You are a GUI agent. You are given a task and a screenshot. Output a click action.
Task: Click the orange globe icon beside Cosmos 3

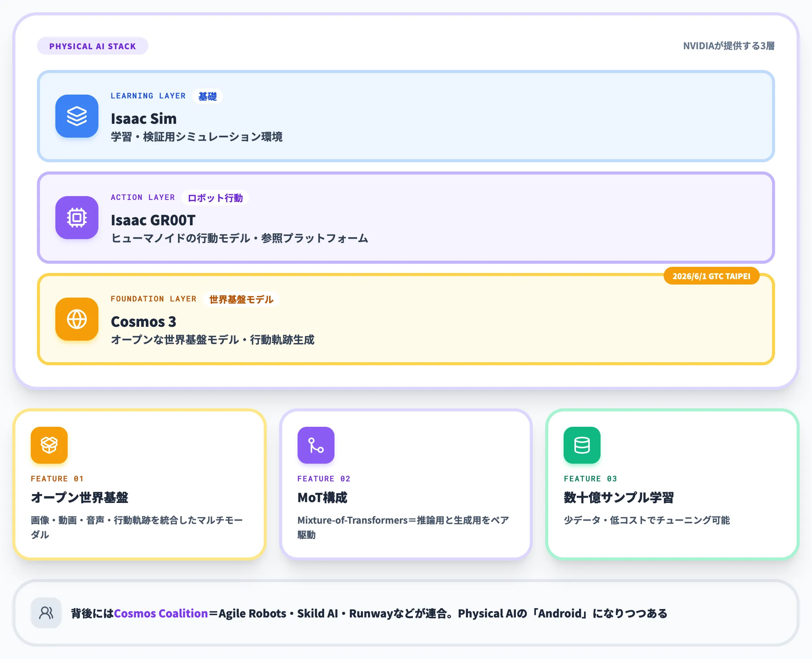point(77,319)
